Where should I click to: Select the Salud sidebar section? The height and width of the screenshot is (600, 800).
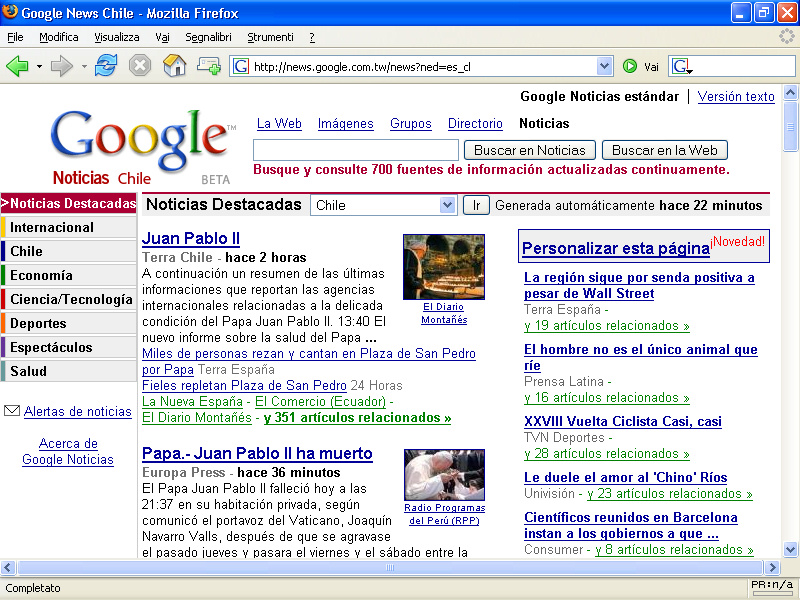(68, 371)
